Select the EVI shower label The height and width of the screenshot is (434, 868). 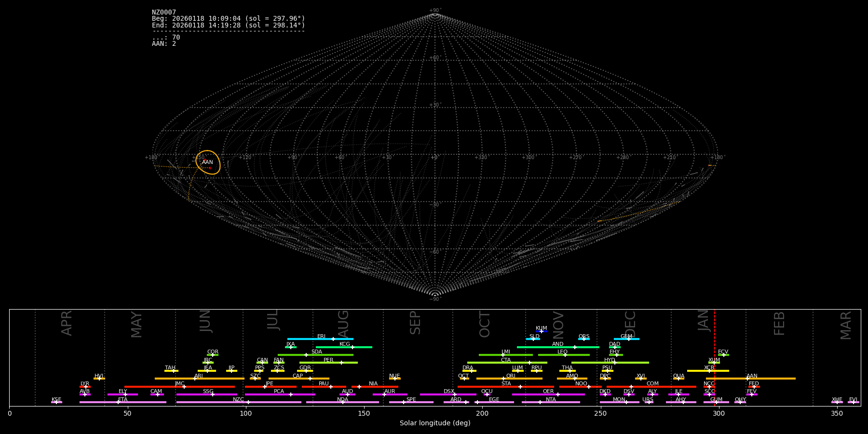pos(853,400)
